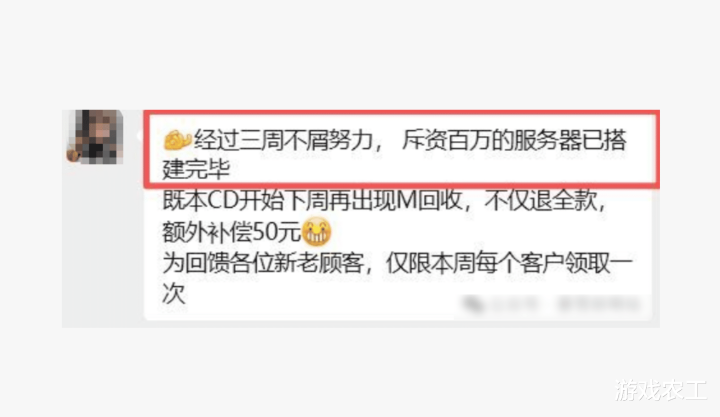Click the words 建完毕 in the red box
Image resolution: width=720 pixels, height=417 pixels.
tap(196, 169)
